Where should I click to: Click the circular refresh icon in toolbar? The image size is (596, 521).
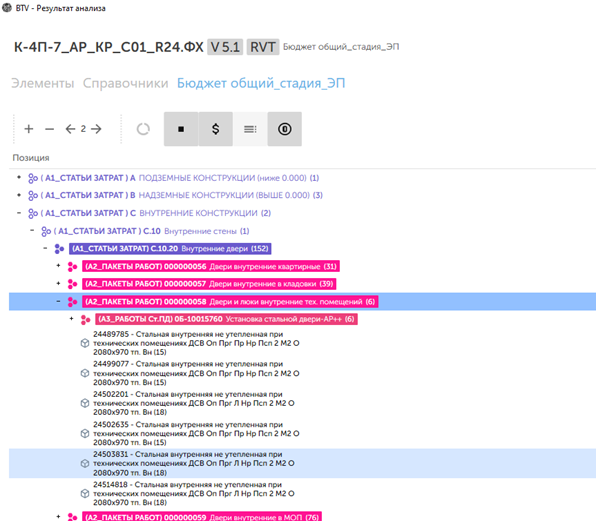143,129
